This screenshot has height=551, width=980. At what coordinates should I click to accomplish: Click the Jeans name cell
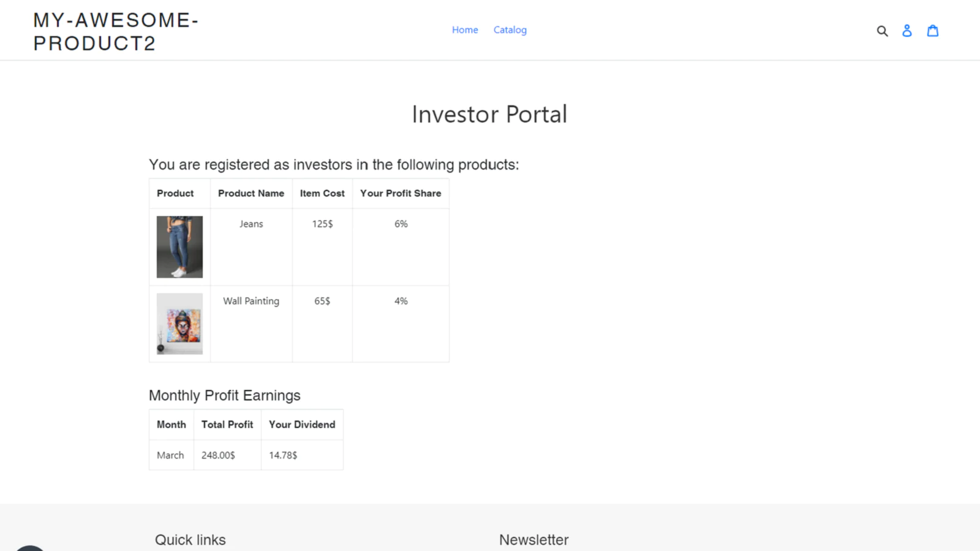pyautogui.click(x=251, y=224)
